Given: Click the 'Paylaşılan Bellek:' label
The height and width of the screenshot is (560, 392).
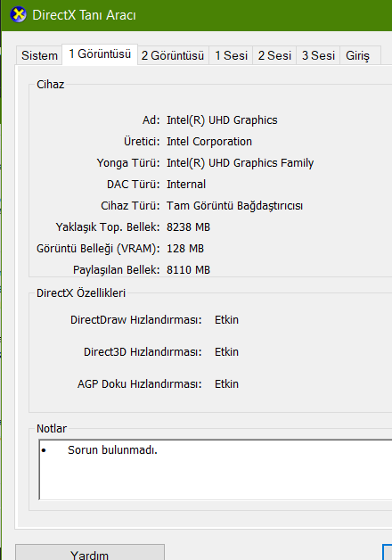Looking at the screenshot, I should (117, 270).
